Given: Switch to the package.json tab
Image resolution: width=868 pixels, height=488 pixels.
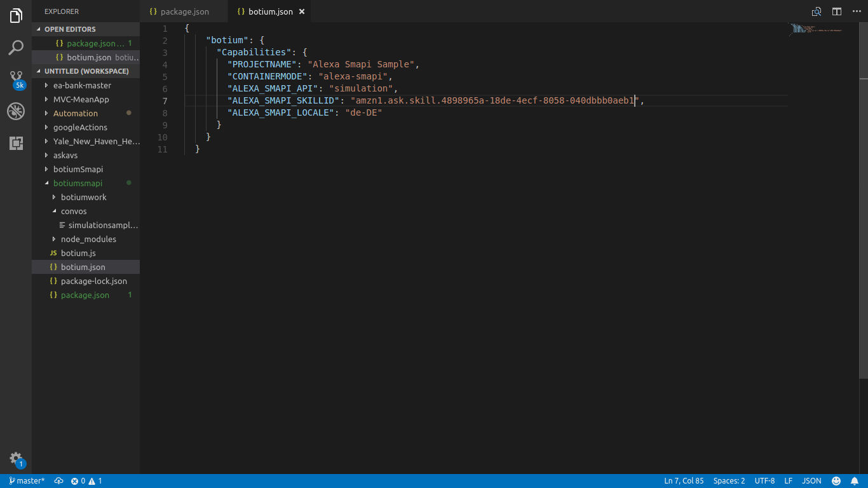Looking at the screenshot, I should pyautogui.click(x=183, y=11).
